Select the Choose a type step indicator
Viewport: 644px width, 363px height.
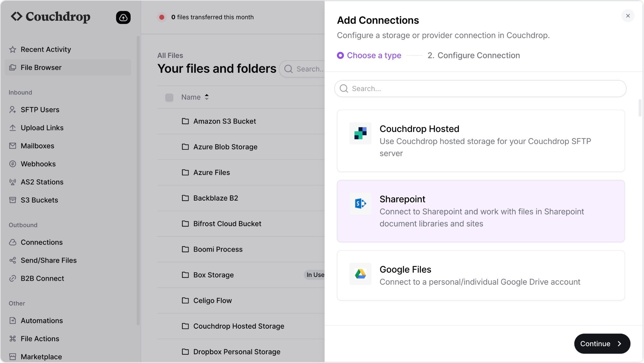pos(369,56)
